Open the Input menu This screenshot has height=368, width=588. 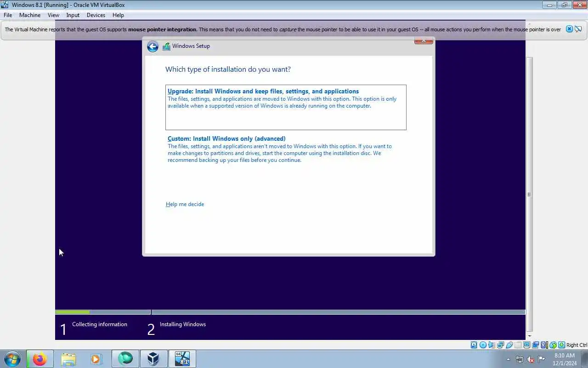[73, 15]
